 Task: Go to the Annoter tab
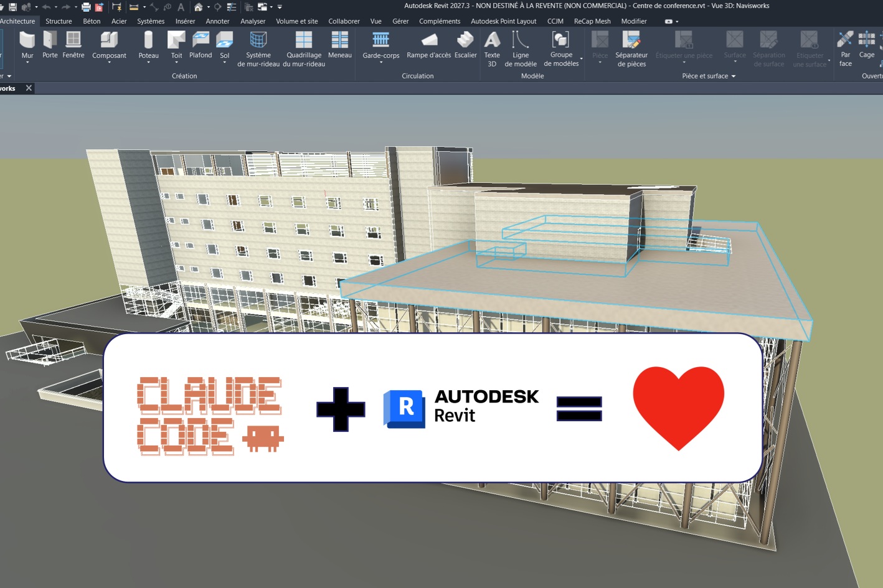(217, 21)
